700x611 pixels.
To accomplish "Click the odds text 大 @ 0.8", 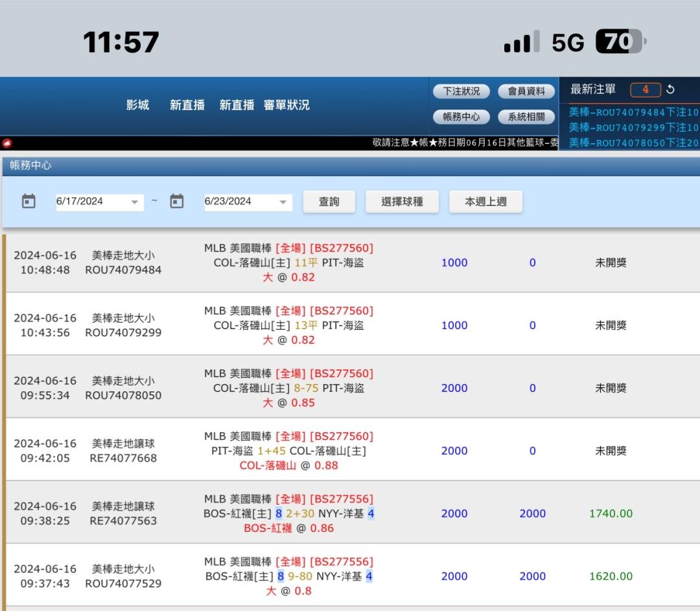I will click(x=289, y=591).
